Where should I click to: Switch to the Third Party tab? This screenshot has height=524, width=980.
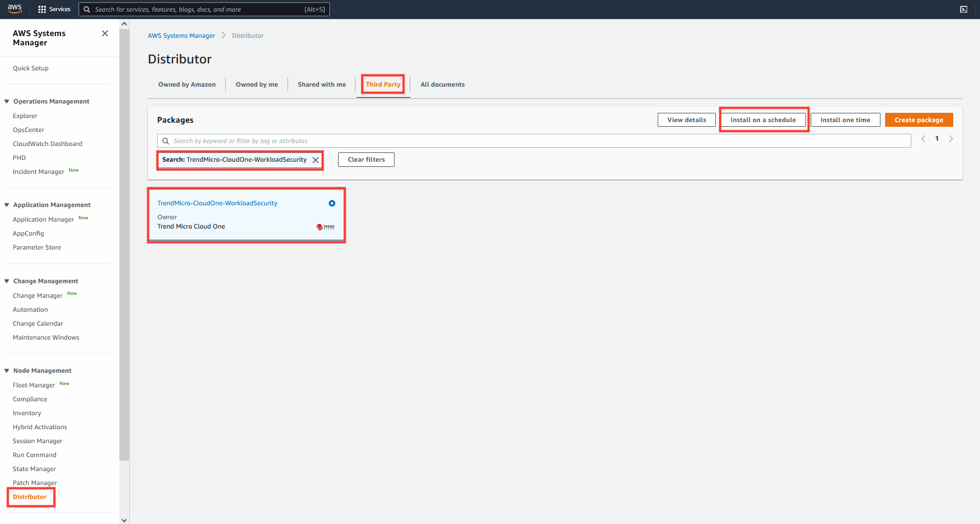383,84
